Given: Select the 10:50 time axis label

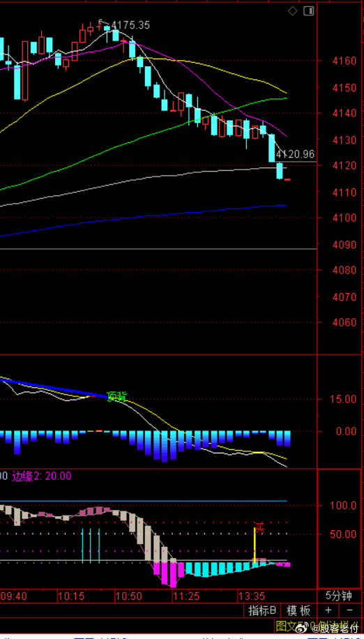Looking at the screenshot, I should [x=128, y=596].
